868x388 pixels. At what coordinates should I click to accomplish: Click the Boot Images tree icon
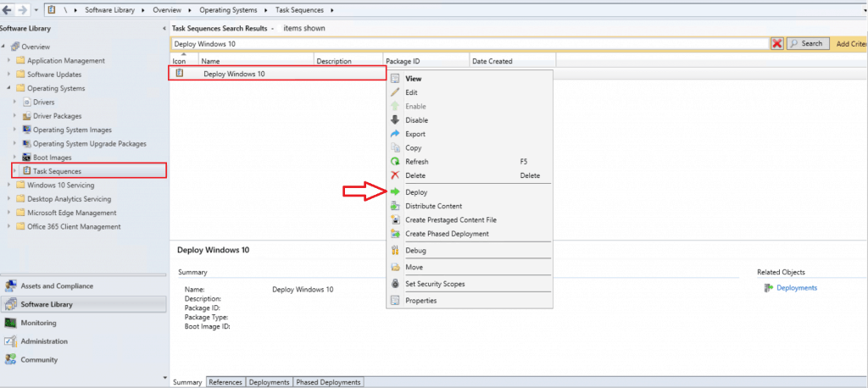click(27, 158)
